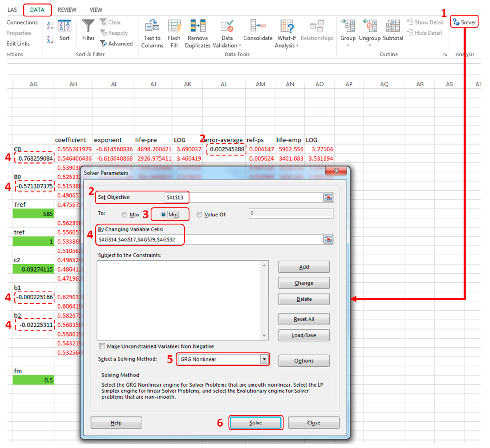Click the Set Objective range selector icon
The width and height of the screenshot is (490, 448).
328,197
